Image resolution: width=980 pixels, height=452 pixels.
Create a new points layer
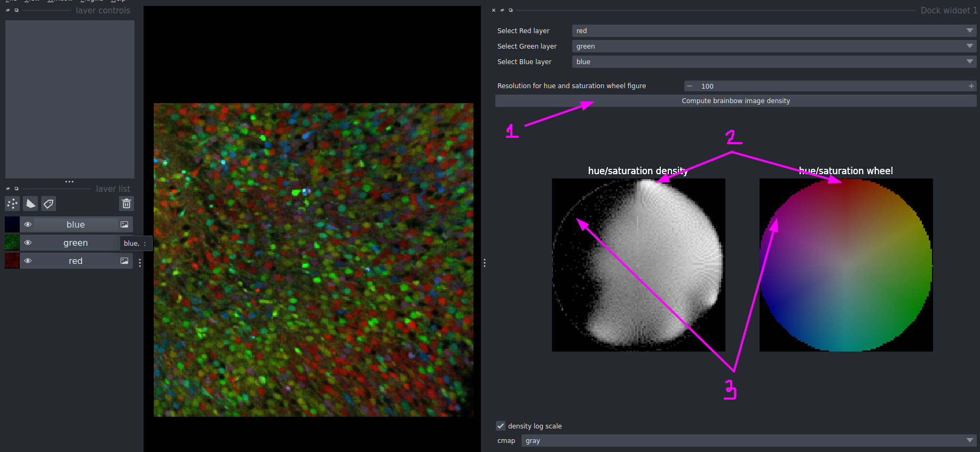(x=12, y=204)
